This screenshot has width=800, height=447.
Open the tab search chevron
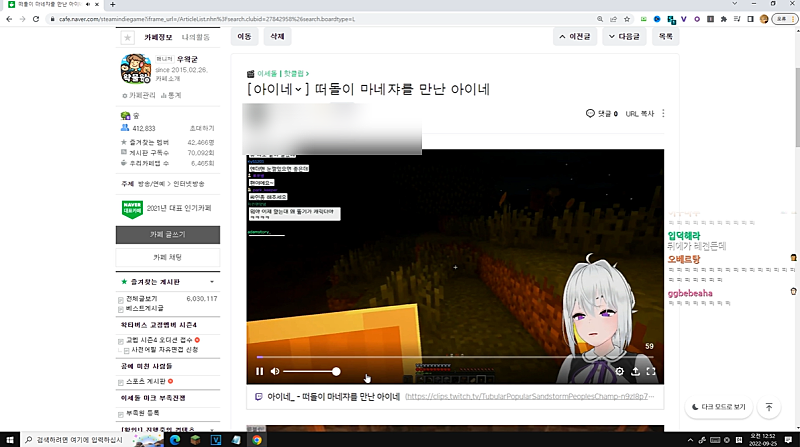tap(735, 4)
